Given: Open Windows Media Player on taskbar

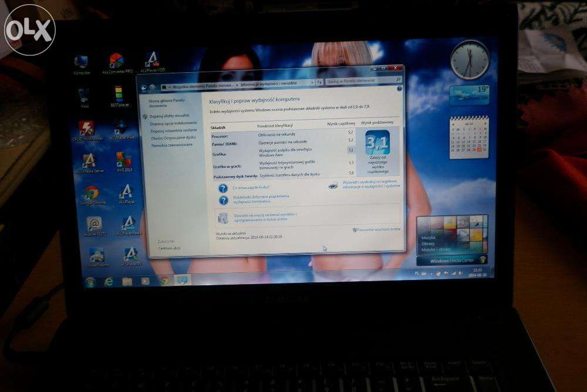Looking at the screenshot, I should pyautogui.click(x=145, y=281).
